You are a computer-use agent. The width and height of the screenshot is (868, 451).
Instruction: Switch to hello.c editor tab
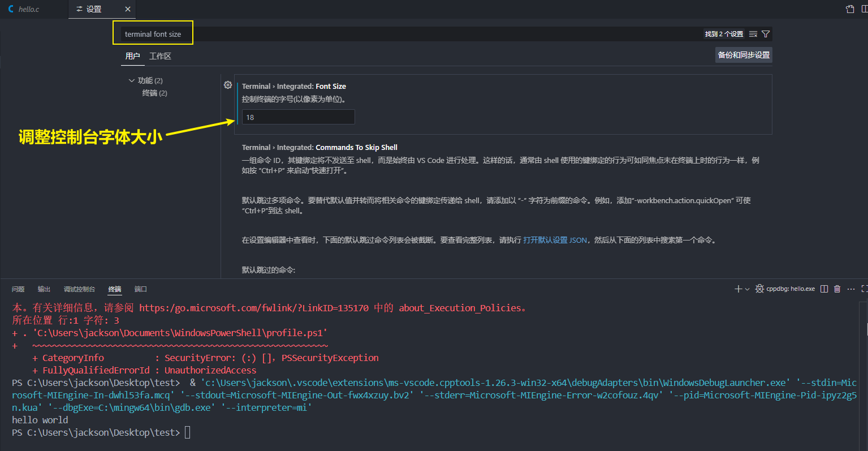(x=28, y=9)
